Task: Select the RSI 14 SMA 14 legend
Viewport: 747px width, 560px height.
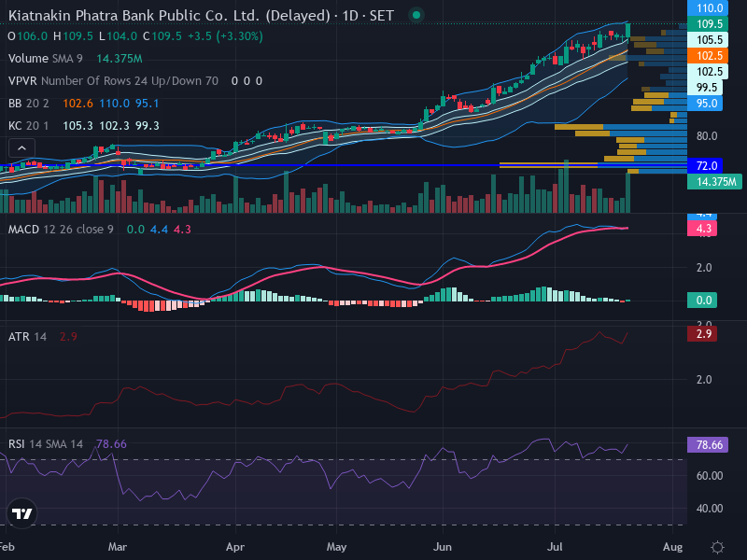Action: (x=46, y=444)
